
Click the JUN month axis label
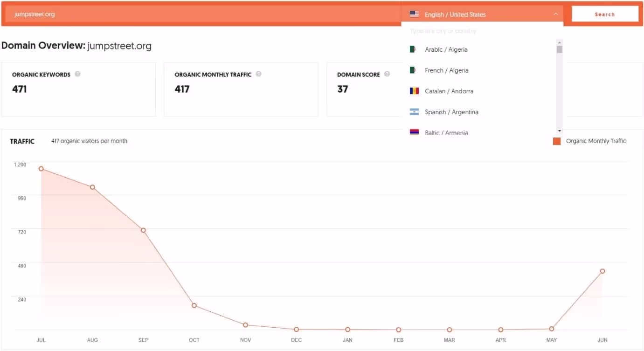tap(602, 340)
